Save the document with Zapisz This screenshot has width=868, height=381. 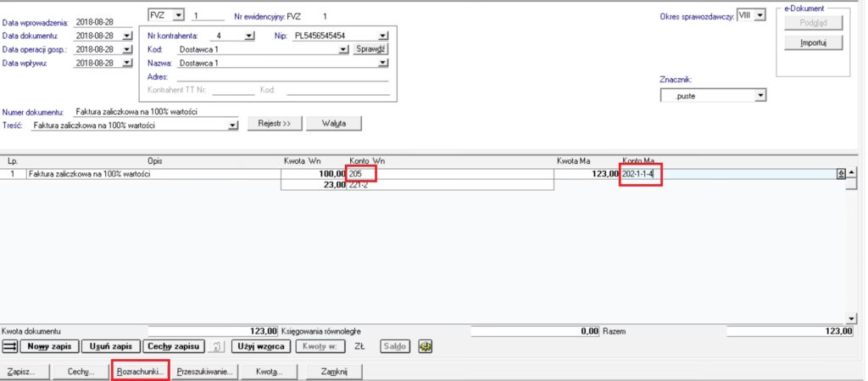pyautogui.click(x=23, y=372)
